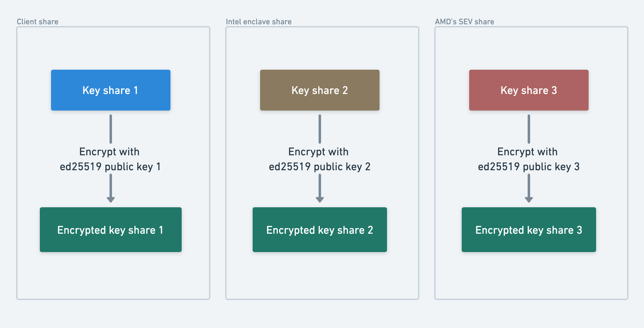Viewport: 644px width, 328px height.
Task: Click the ed25519 public key 1 text
Action: click(110, 166)
